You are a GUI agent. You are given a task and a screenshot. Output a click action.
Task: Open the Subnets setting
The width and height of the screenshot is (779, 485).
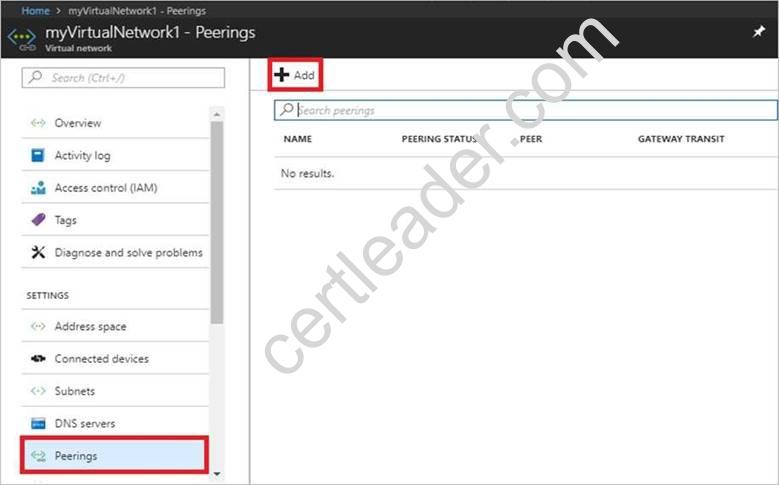(115, 391)
